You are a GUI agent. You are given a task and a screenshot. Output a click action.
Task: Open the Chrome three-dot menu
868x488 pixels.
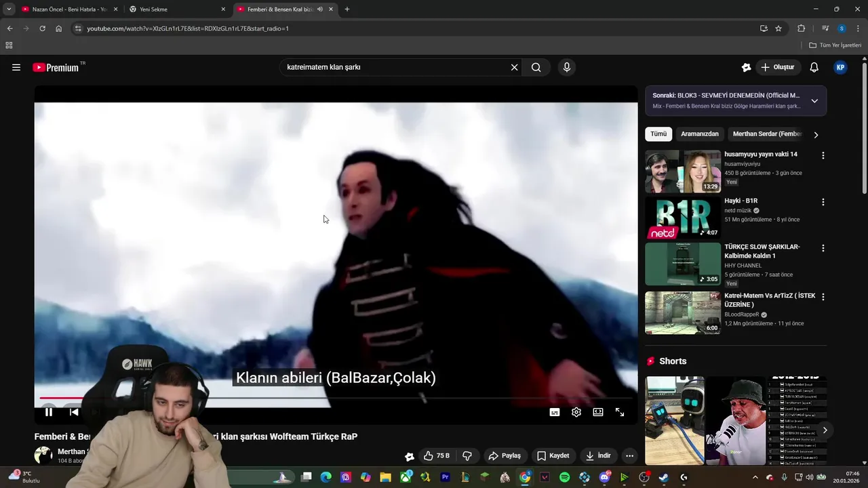pyautogui.click(x=858, y=28)
